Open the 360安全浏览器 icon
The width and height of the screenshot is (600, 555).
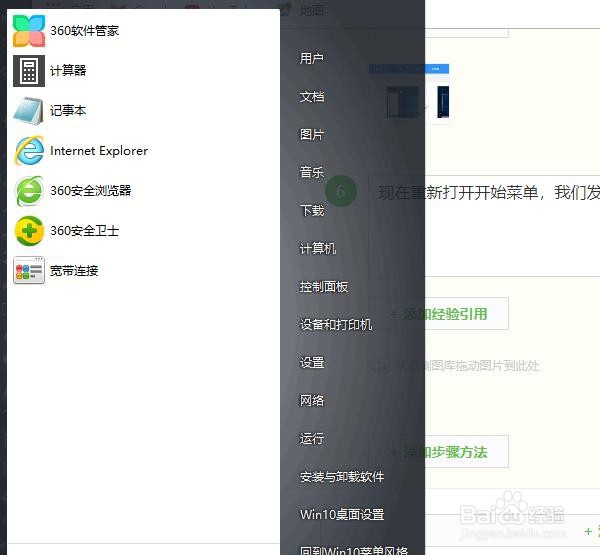coord(29,191)
